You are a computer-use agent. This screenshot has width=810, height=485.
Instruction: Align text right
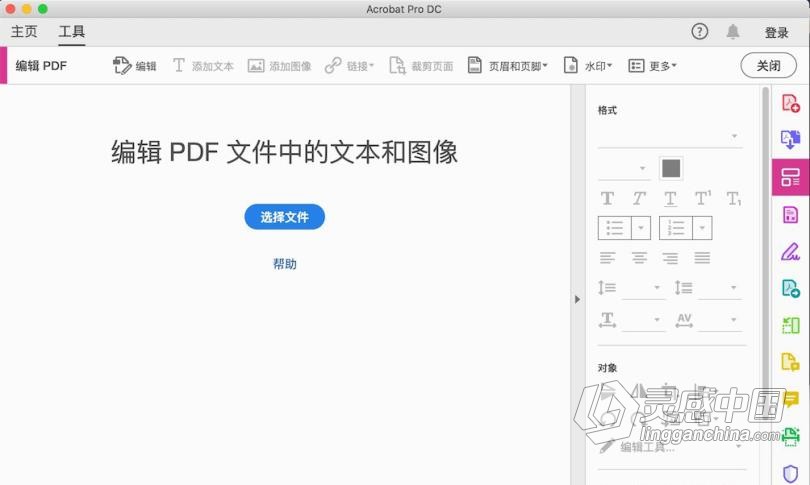671,257
